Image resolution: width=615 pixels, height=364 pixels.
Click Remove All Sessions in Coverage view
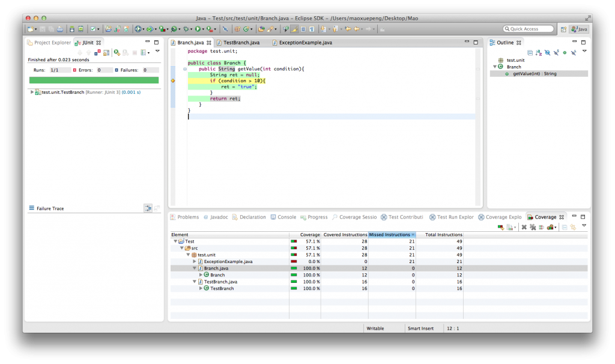pyautogui.click(x=532, y=227)
